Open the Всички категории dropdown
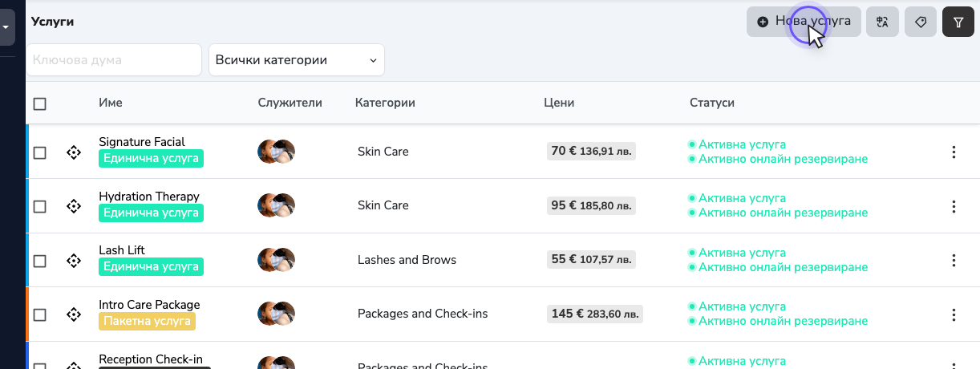The width and height of the screenshot is (980, 369). pyautogui.click(x=297, y=60)
